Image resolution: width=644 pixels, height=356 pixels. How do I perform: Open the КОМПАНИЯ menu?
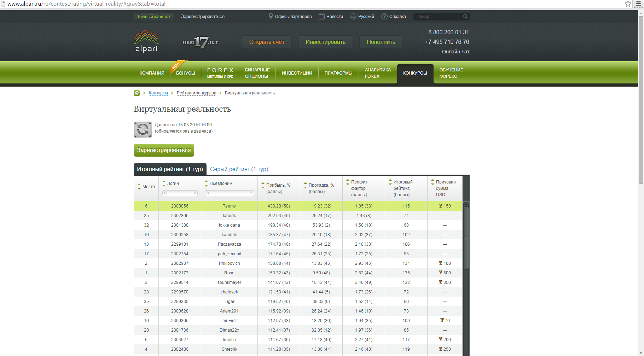pos(152,73)
